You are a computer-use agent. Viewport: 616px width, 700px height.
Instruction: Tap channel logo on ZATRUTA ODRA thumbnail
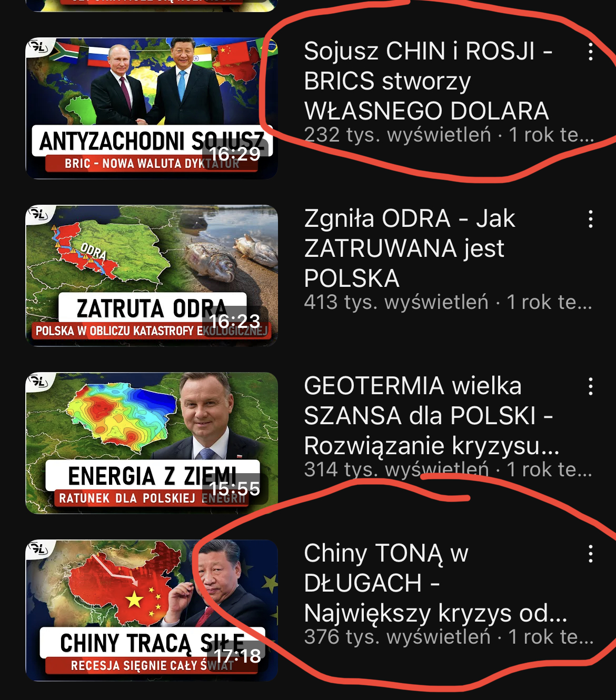point(38,214)
